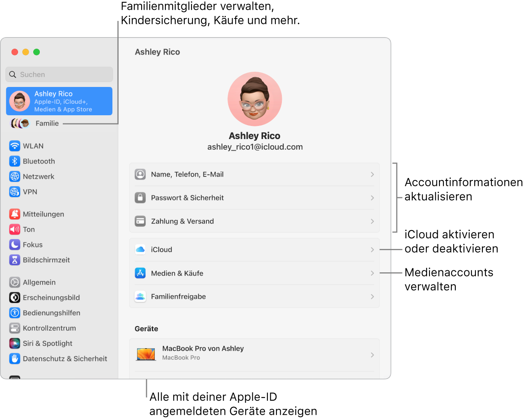
Task: Open details for MacBook Pro von Ashley
Action: click(x=254, y=355)
